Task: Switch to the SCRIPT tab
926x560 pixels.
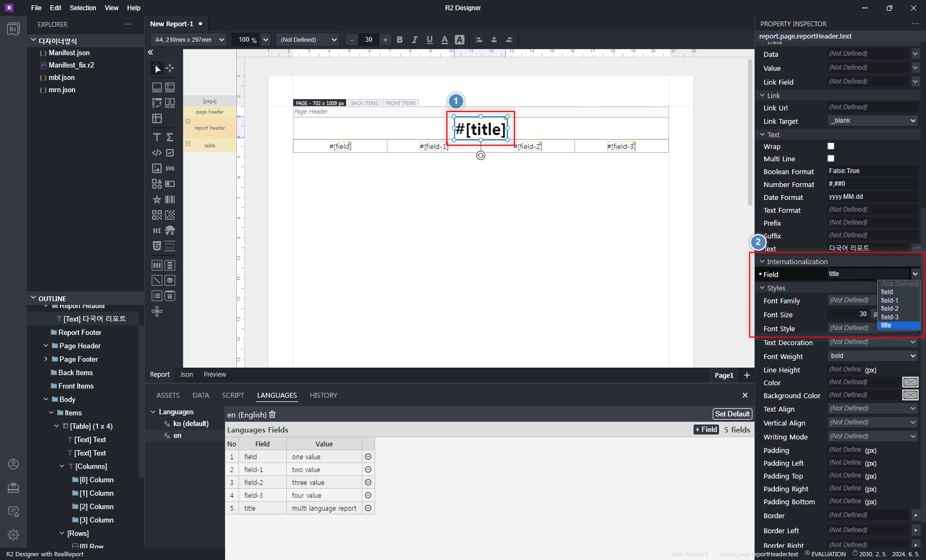Action: click(x=233, y=395)
